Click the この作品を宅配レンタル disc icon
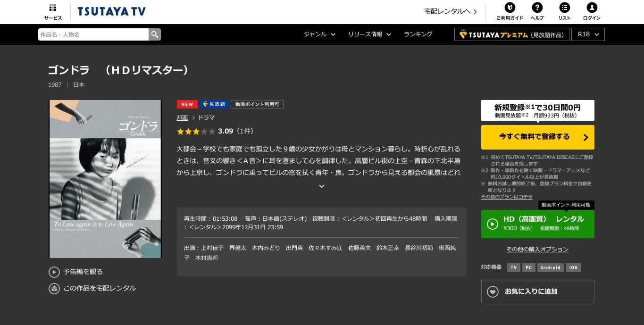This screenshot has width=644, height=325. click(54, 288)
